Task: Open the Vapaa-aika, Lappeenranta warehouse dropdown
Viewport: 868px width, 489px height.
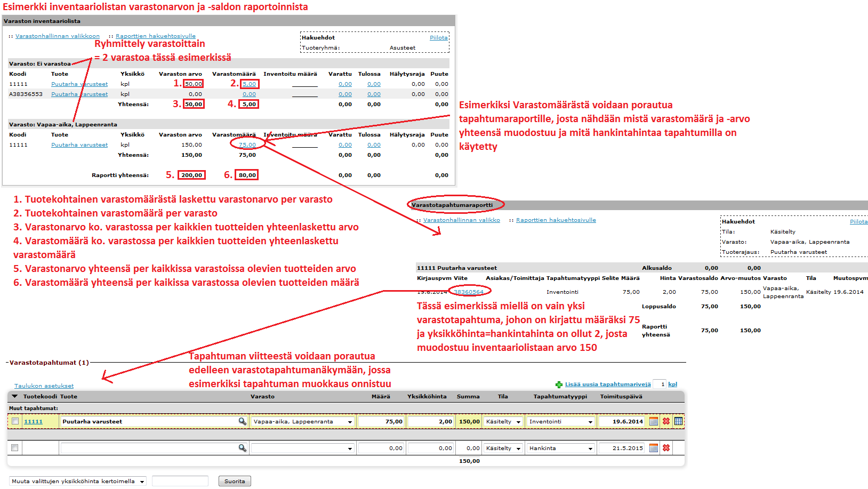Action: coord(303,421)
